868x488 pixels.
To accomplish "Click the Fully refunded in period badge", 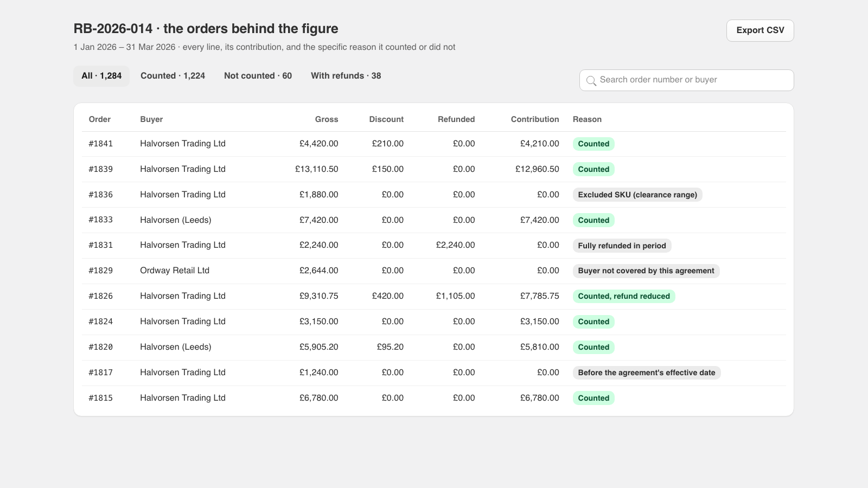I will pos(622,246).
